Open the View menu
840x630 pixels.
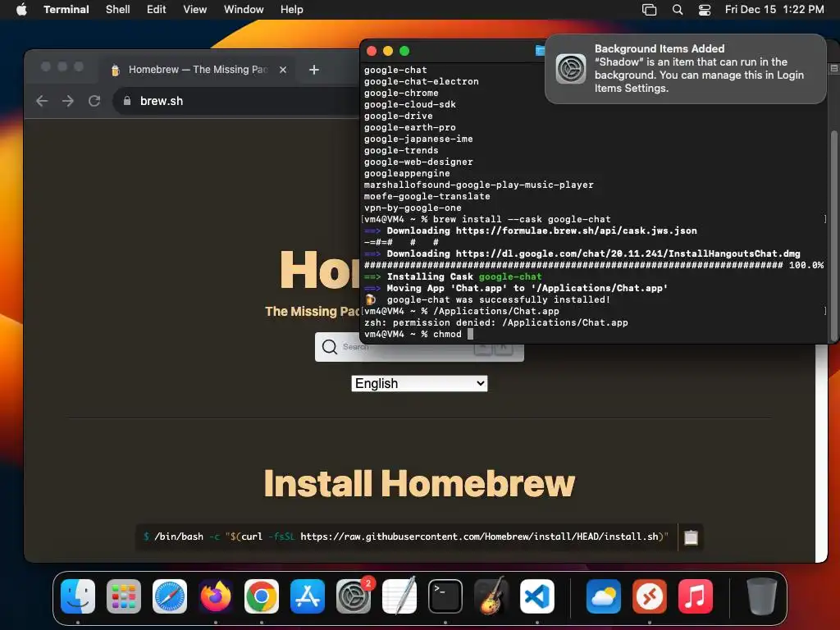[x=194, y=9]
